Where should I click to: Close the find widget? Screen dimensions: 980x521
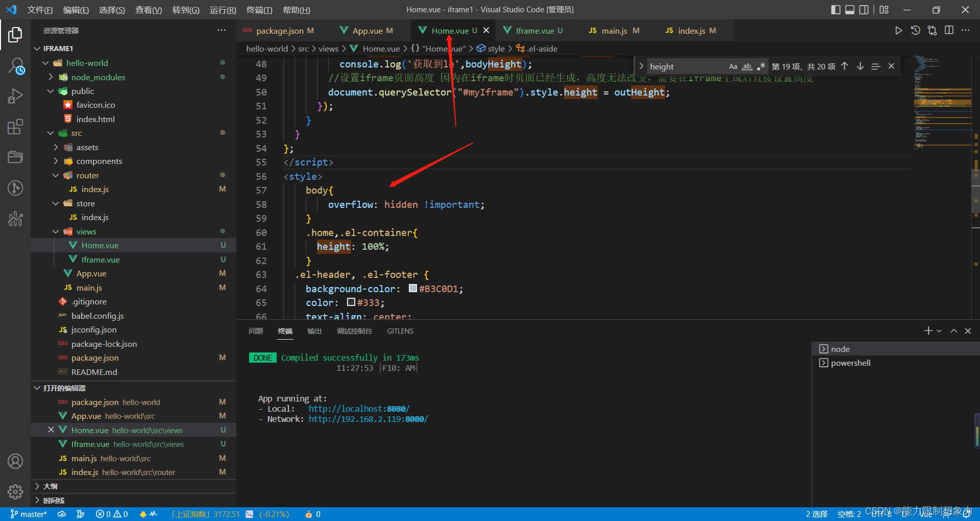(891, 66)
